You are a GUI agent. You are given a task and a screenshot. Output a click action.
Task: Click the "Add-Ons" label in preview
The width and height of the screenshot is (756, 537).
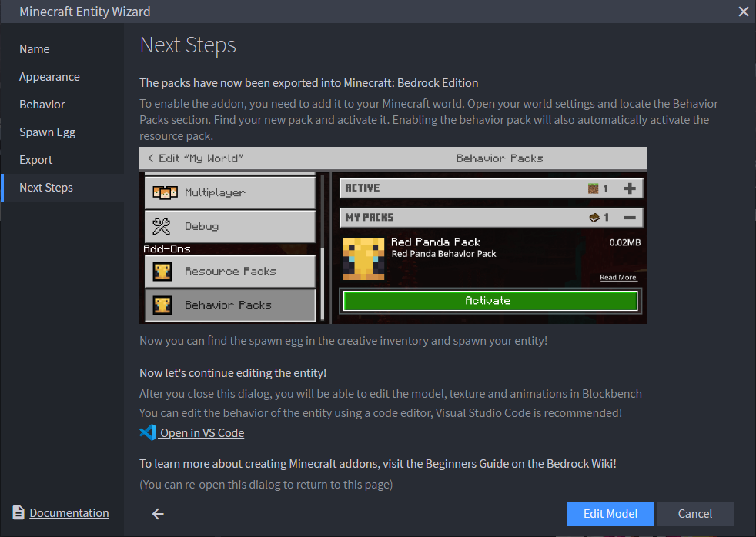167,249
